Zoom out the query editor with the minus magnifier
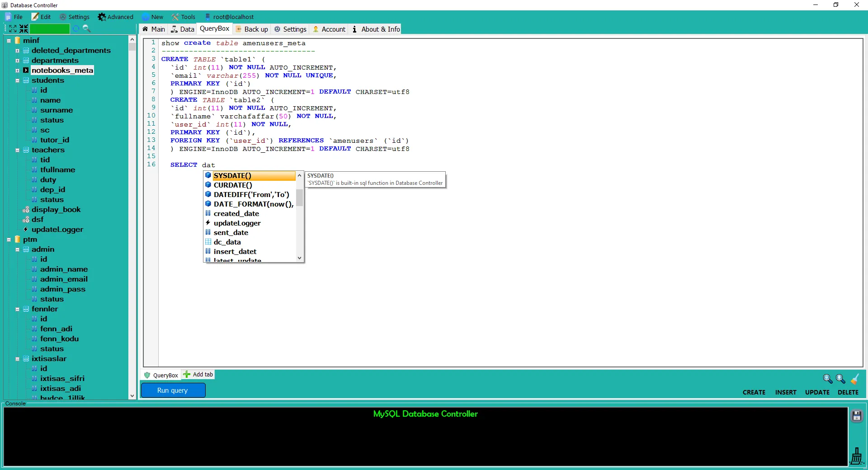This screenshot has width=868, height=470. click(x=827, y=379)
